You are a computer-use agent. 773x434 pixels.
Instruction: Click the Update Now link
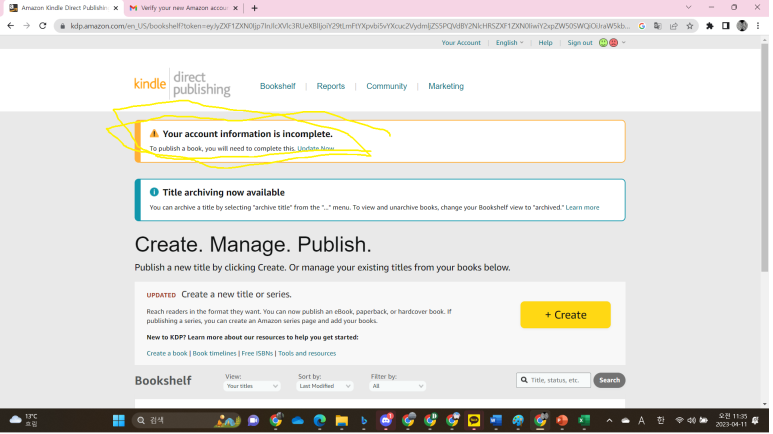tap(316, 148)
